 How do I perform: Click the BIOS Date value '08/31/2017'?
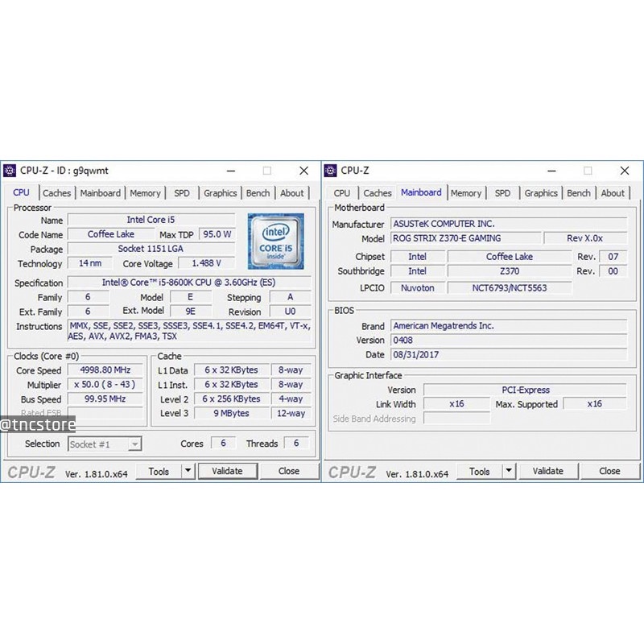[509, 354]
